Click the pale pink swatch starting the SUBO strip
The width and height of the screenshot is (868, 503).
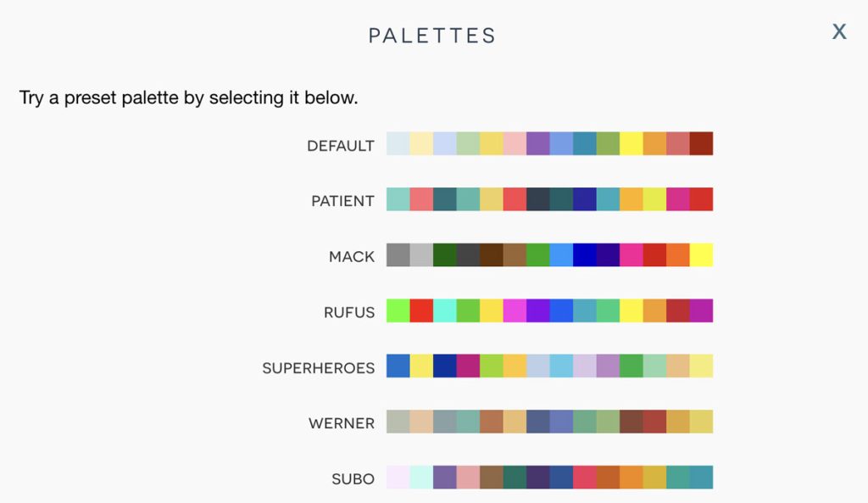[398, 478]
